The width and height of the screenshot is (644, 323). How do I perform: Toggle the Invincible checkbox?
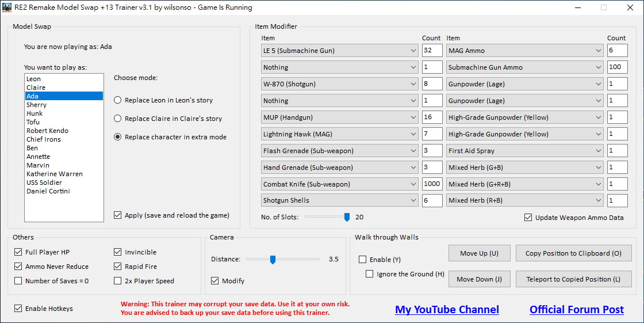pos(118,252)
